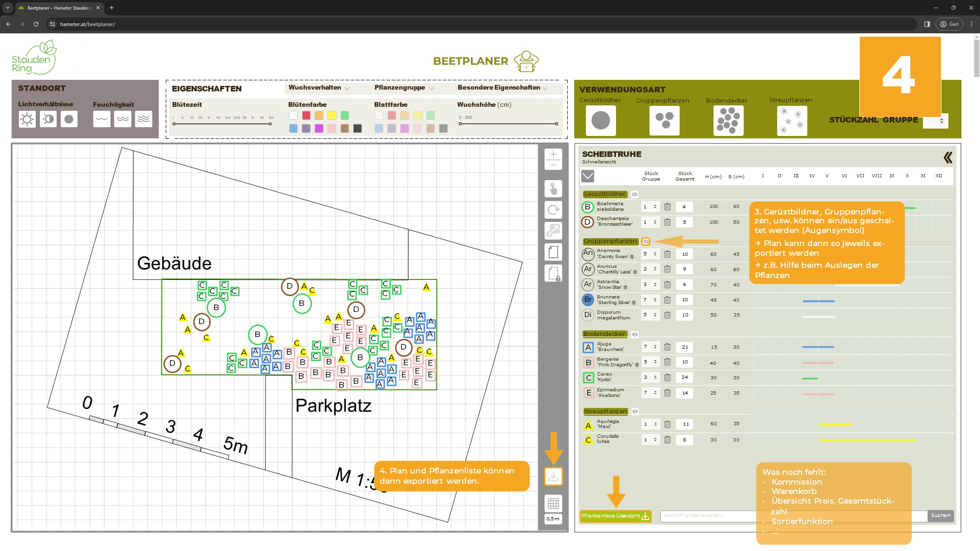Click the Pflanzenliste Übersicht button
Screen dimensions: 980x551
[615, 516]
